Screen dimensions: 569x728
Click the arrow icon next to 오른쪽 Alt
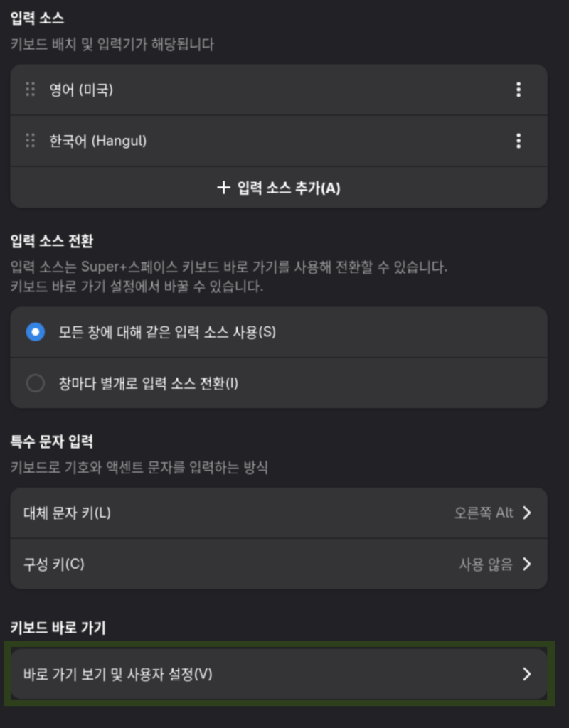coord(527,513)
